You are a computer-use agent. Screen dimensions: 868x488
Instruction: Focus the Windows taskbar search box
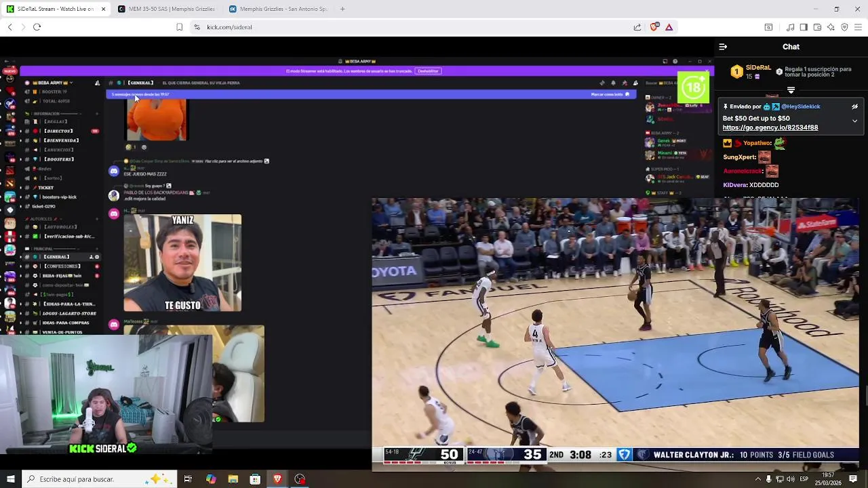99,479
